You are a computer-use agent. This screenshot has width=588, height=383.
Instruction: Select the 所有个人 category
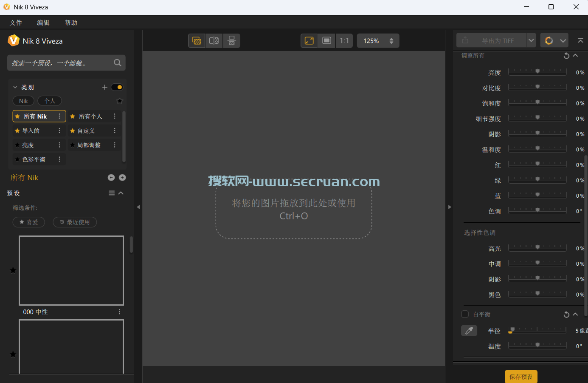[x=90, y=116]
